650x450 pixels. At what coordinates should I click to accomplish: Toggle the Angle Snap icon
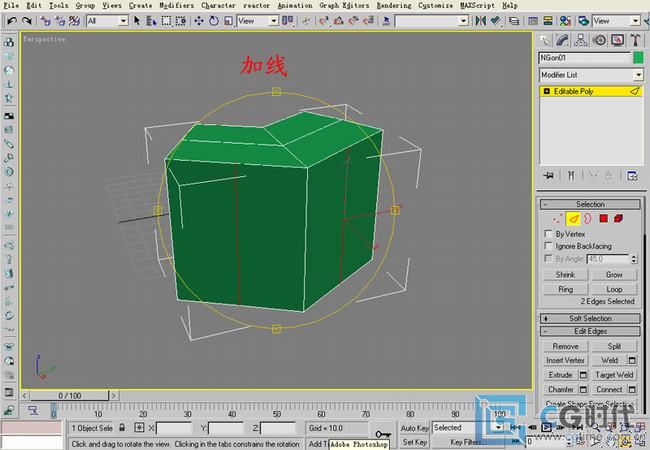(339, 21)
